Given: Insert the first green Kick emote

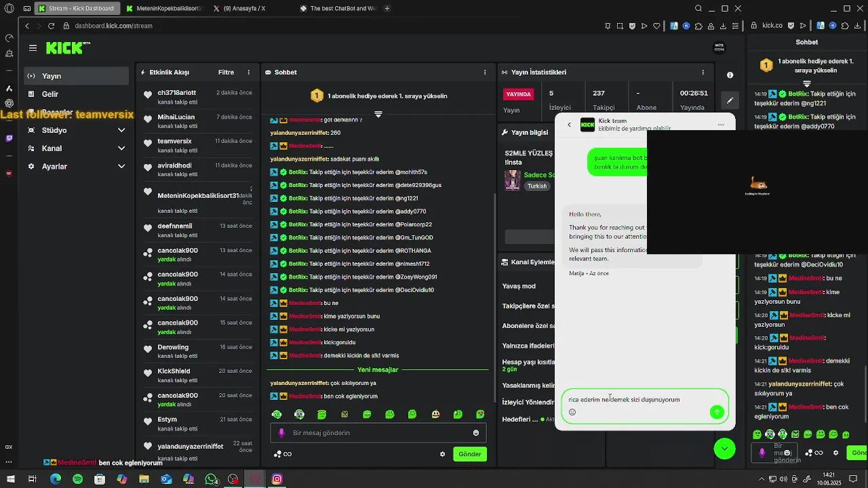Looking at the screenshot, I should click(x=277, y=414).
